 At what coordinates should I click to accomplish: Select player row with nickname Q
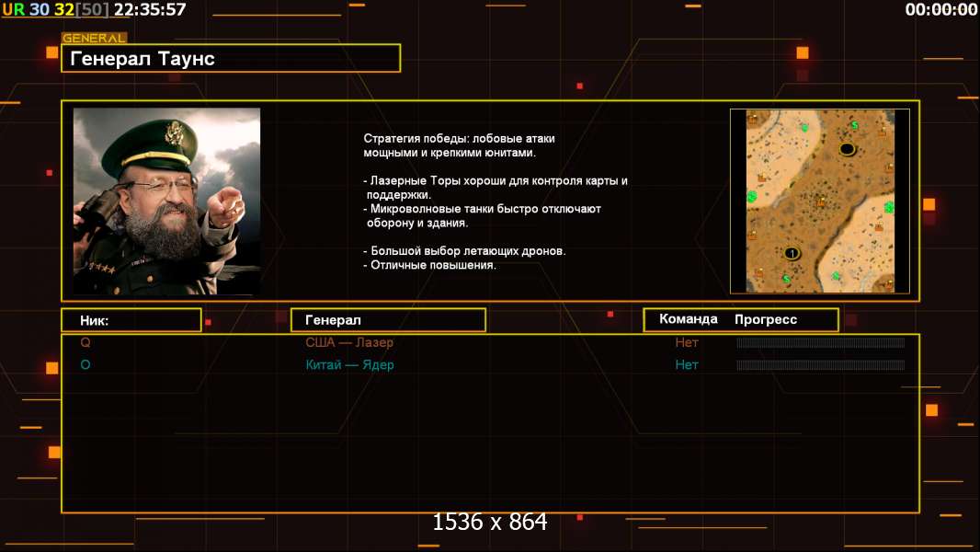(490, 342)
